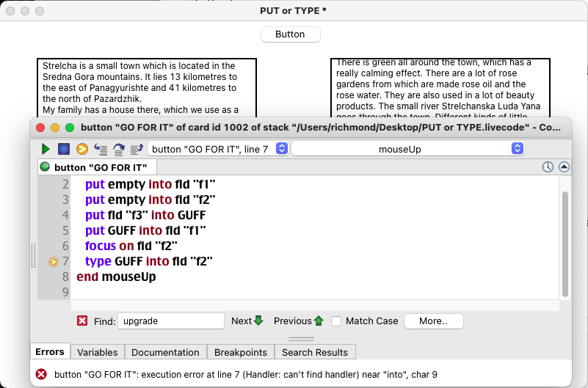Click the clock history icon in script editor
The height and width of the screenshot is (388, 588).
548,167
